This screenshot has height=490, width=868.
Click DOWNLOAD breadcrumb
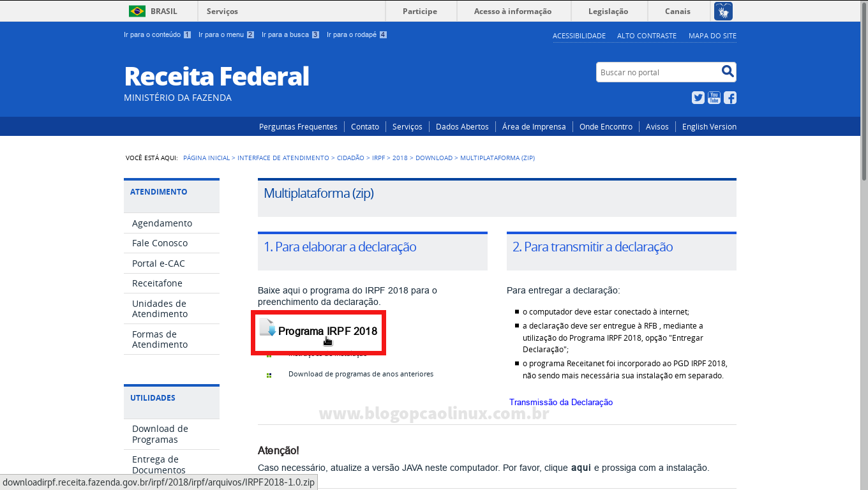click(x=434, y=158)
